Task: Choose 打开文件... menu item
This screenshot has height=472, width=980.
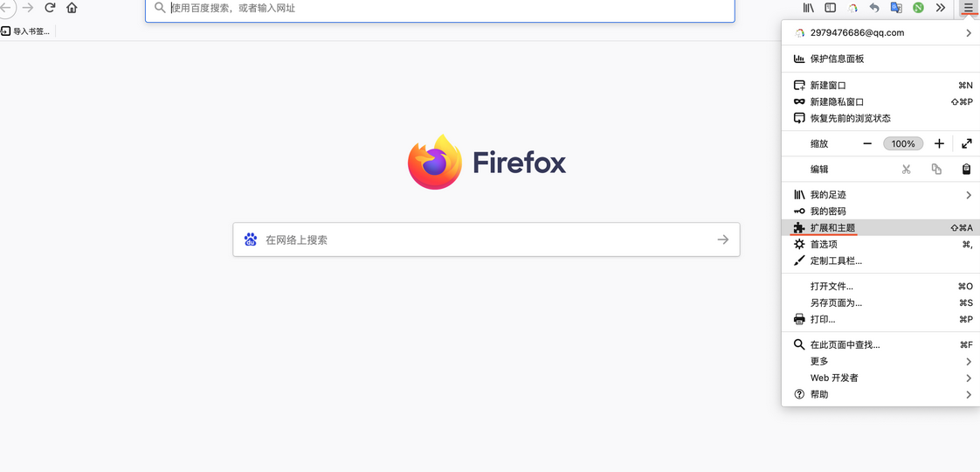Action: point(880,287)
